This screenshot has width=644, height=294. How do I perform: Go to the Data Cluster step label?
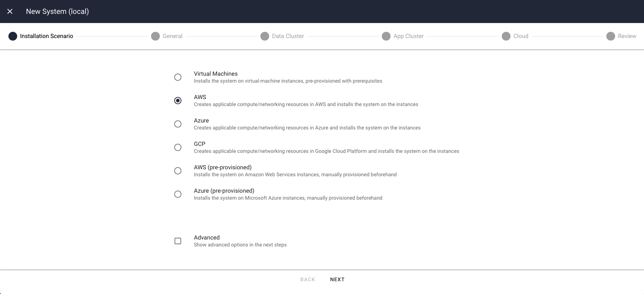click(x=288, y=36)
